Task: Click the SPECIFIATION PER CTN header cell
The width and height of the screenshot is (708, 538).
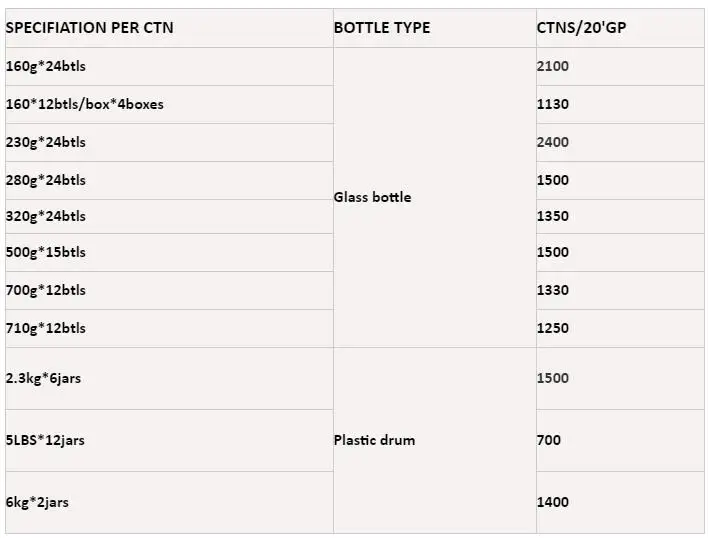Action: (90, 28)
